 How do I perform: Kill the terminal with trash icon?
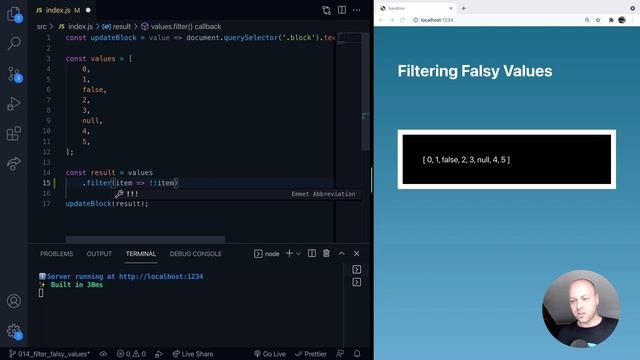[x=327, y=253]
